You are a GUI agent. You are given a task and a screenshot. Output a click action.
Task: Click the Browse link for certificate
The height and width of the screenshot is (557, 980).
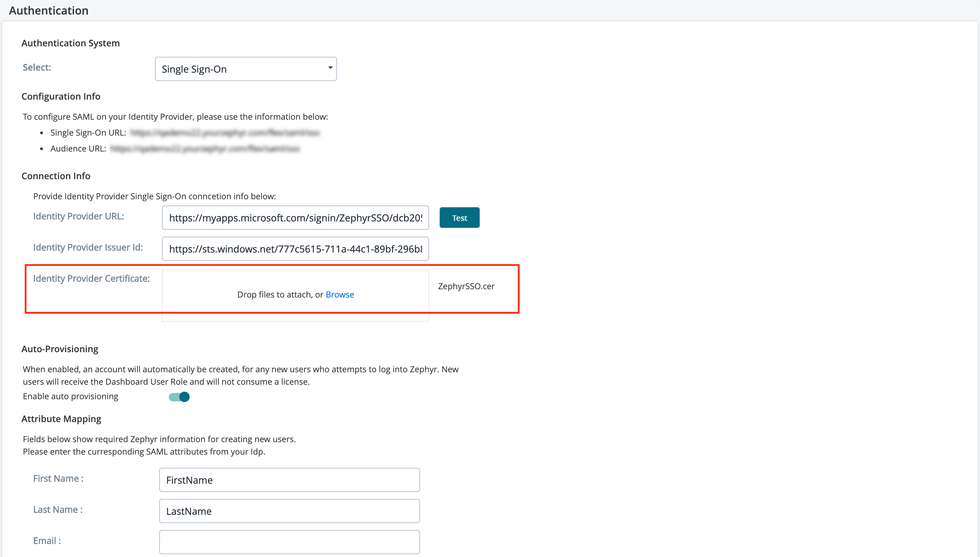pos(339,294)
